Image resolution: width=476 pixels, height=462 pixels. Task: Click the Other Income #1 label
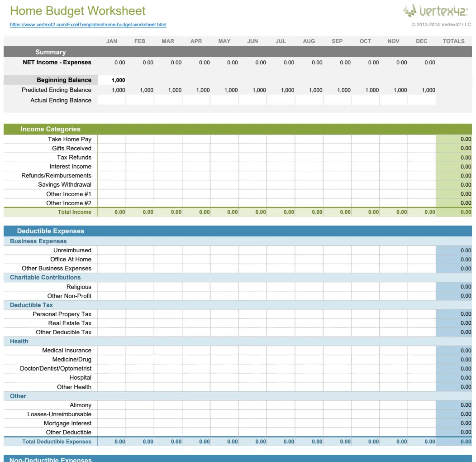[69, 194]
